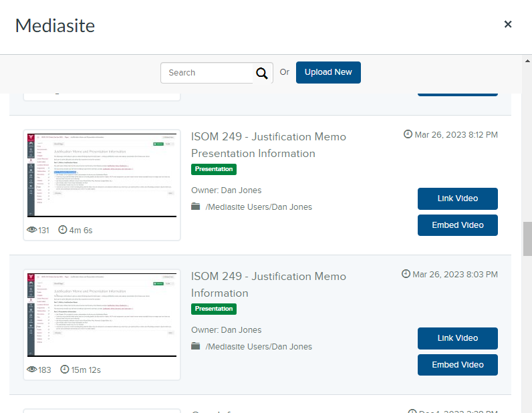Click folder icon in the 8:03 PM entry
Screen dimensions: 532x413
point(195,346)
